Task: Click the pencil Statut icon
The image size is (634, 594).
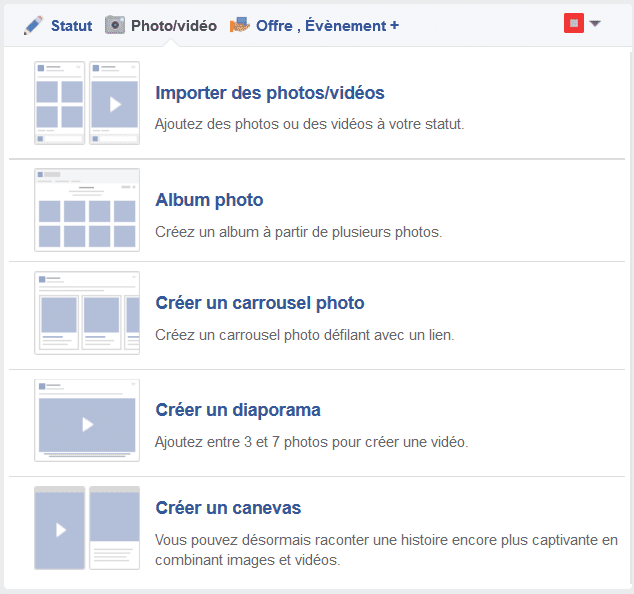Action: 33,25
